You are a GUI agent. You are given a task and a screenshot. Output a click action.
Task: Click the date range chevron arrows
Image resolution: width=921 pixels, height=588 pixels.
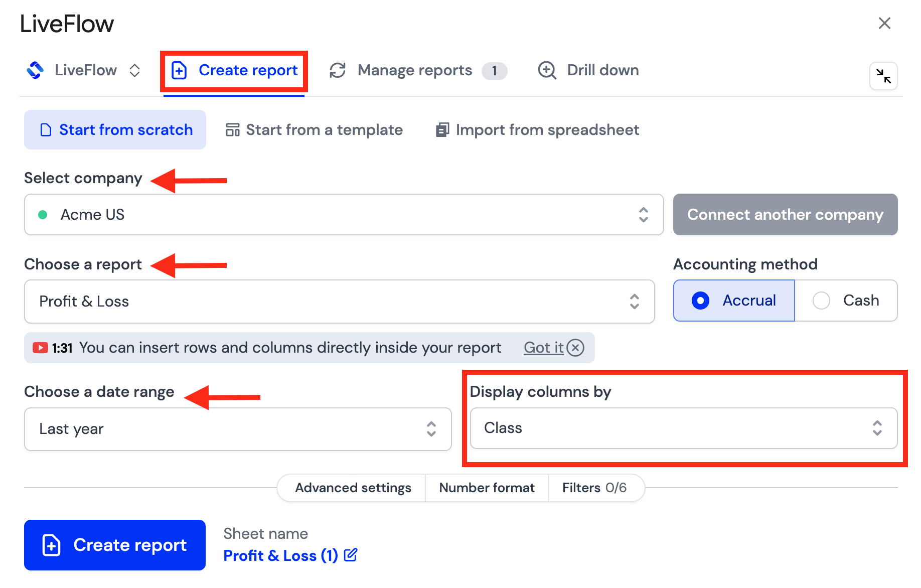point(431,429)
